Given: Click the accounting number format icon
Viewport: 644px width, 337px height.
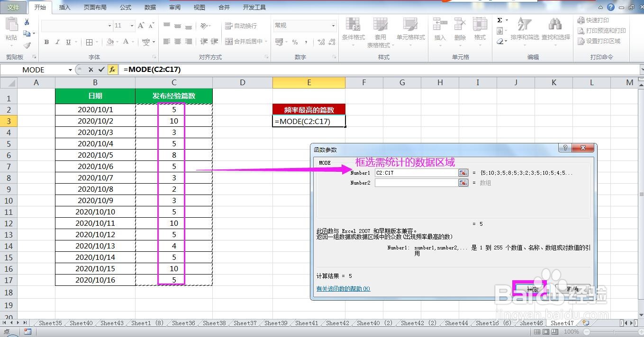Looking at the screenshot, I should click(278, 42).
